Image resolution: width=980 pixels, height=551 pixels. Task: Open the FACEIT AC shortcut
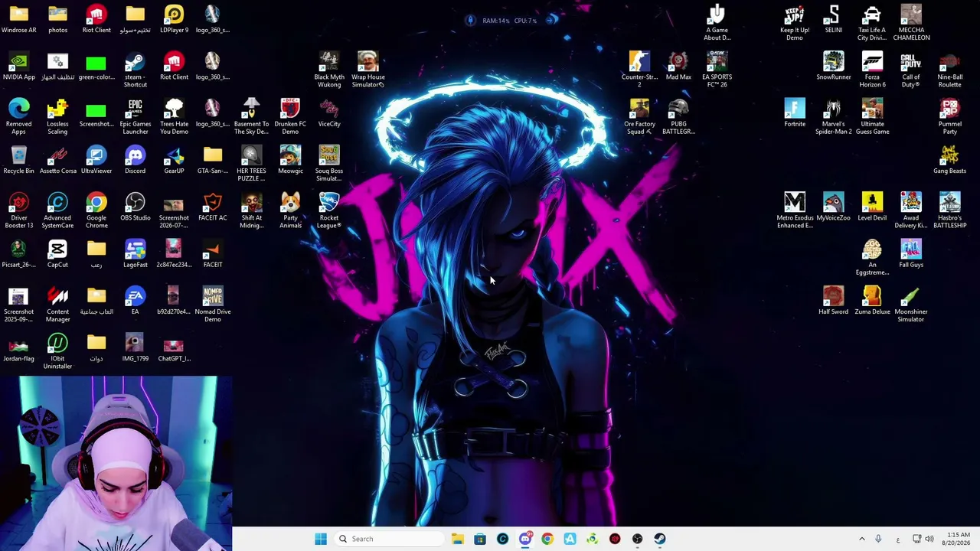213,207
